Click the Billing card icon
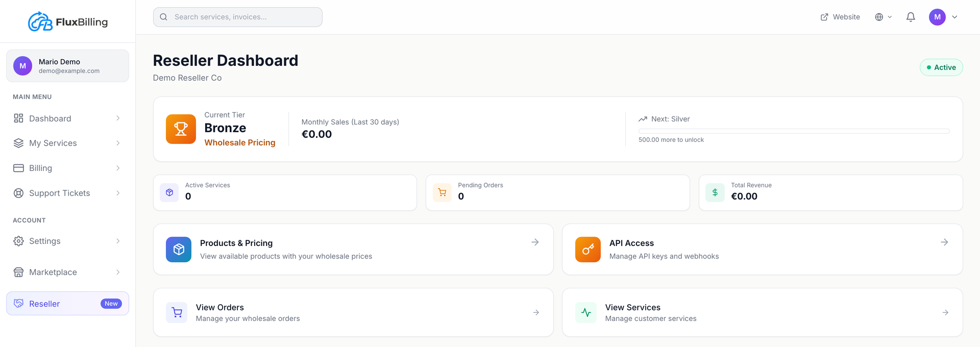The image size is (980, 347). pyautogui.click(x=18, y=168)
